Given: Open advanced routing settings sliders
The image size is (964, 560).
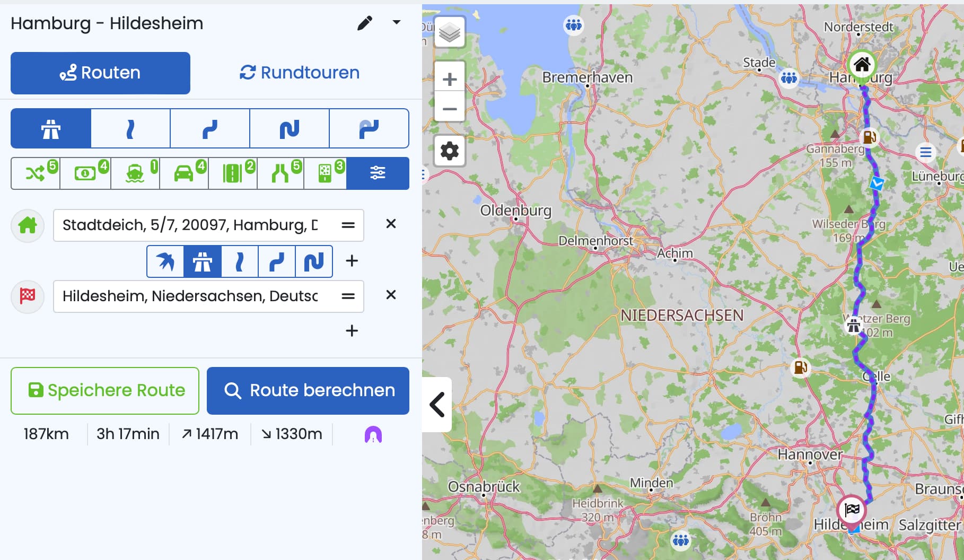Looking at the screenshot, I should [378, 173].
